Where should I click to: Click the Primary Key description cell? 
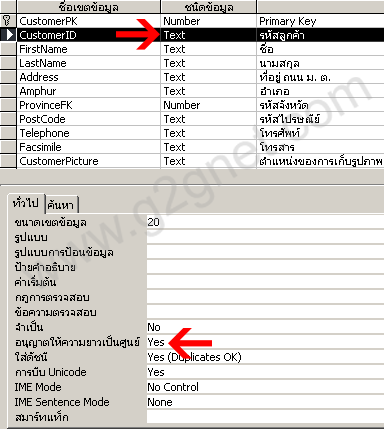[321, 21]
